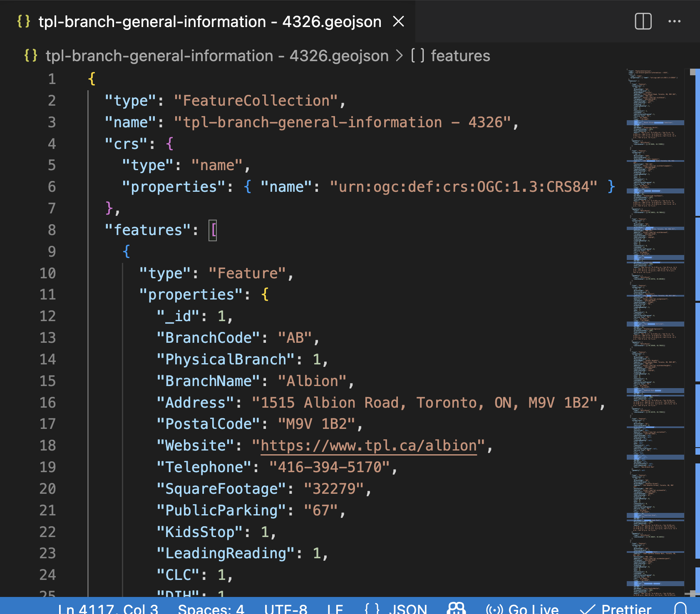The height and width of the screenshot is (614, 700).
Task: Click the "crs" key on line 4
Action: click(x=126, y=144)
